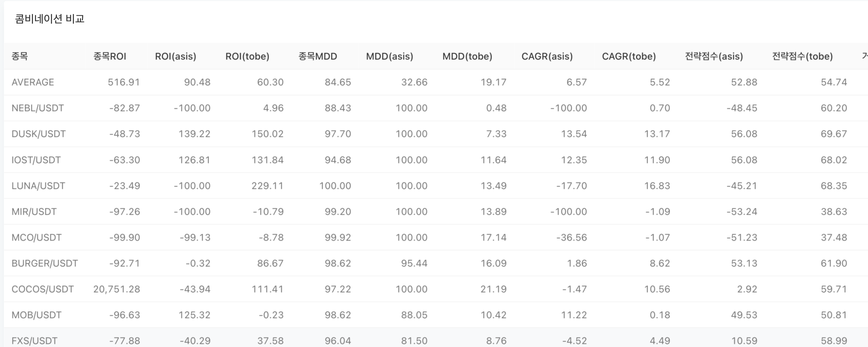
Task: Click the 콤비네이션 비교 title
Action: click(49, 19)
